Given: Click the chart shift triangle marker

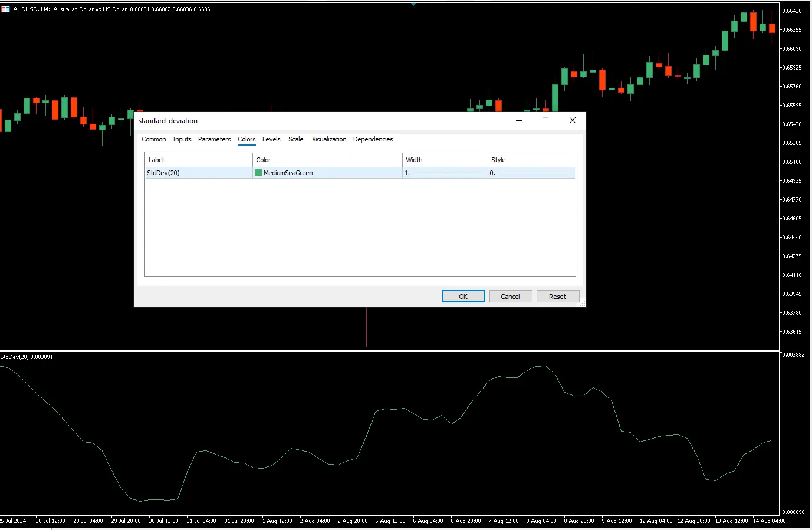Looking at the screenshot, I should pos(413,4).
